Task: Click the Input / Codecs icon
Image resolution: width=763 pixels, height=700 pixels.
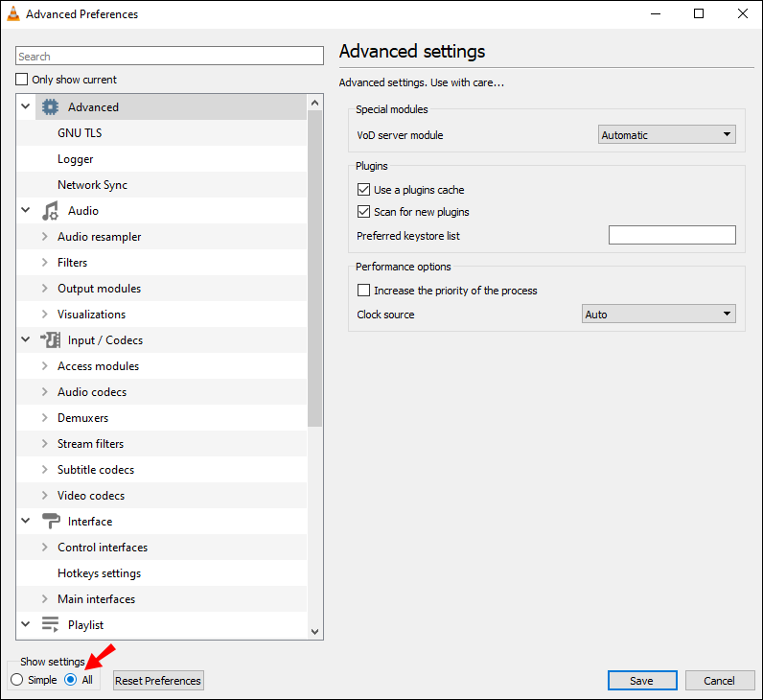Action: coord(51,340)
